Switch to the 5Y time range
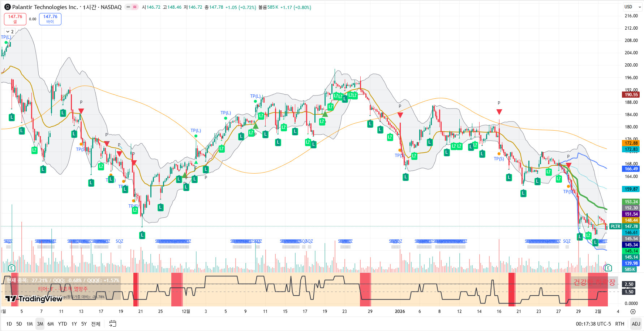This screenshot has height=331, width=644. [84, 324]
